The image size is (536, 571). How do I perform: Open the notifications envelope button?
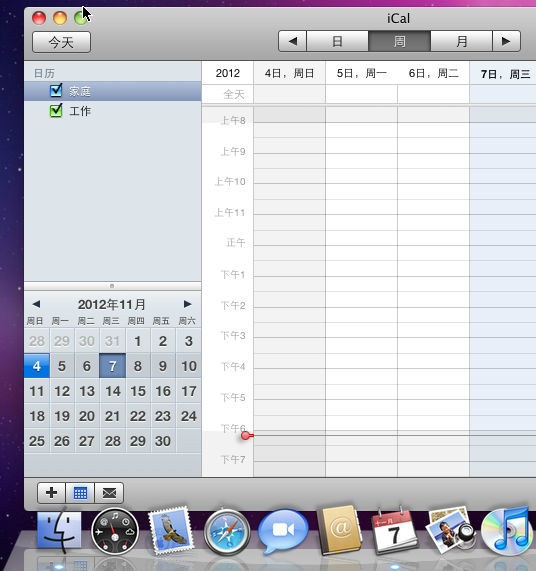[x=109, y=493]
